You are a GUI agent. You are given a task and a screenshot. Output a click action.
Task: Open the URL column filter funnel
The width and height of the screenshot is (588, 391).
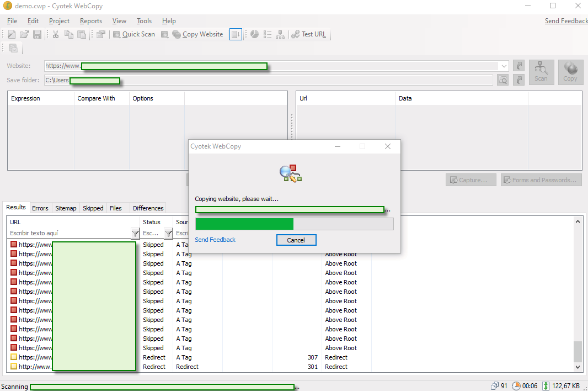pyautogui.click(x=135, y=234)
